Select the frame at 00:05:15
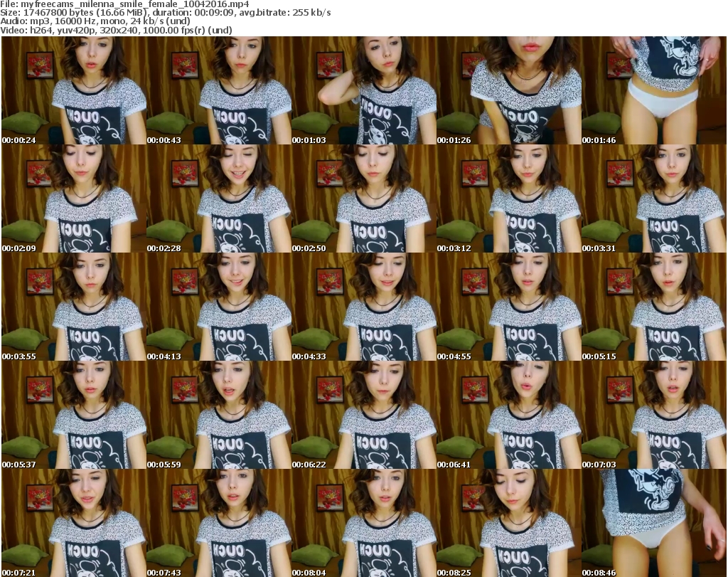The height and width of the screenshot is (577, 728). click(654, 307)
